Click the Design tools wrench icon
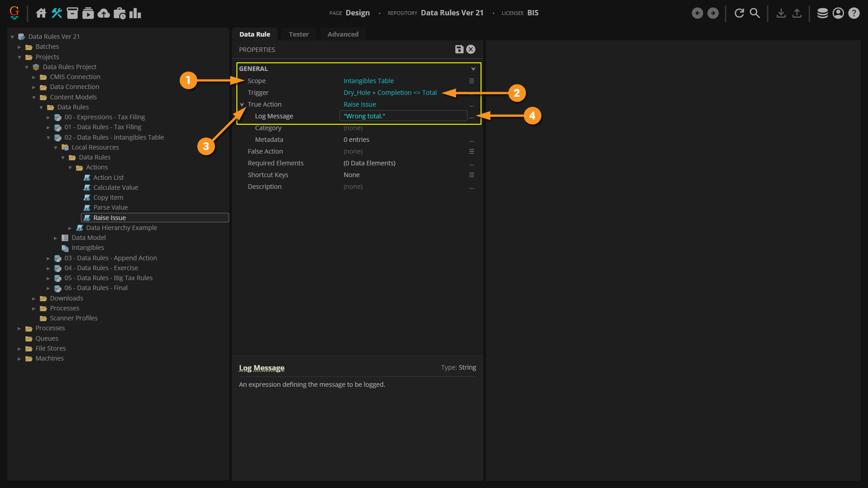The height and width of the screenshot is (488, 868). [57, 13]
